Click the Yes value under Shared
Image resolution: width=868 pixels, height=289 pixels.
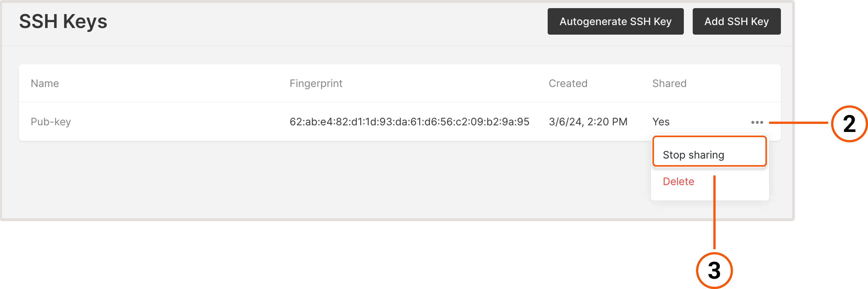(661, 122)
